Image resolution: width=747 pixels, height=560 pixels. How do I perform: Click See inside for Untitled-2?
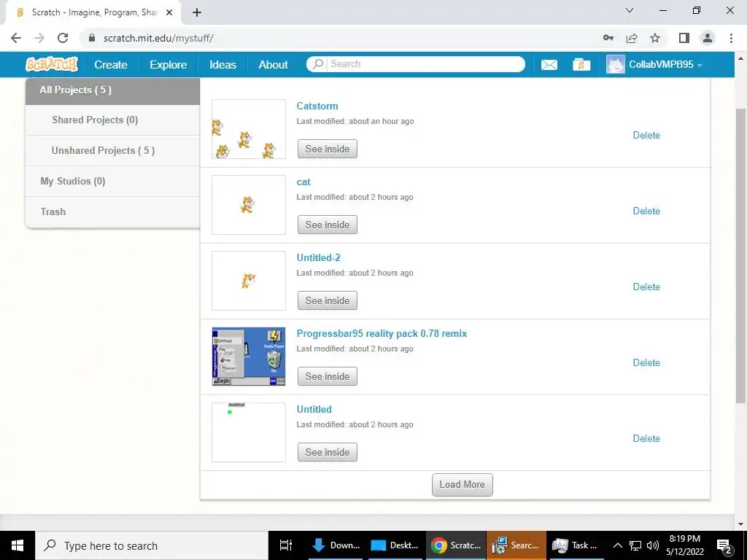pyautogui.click(x=328, y=300)
